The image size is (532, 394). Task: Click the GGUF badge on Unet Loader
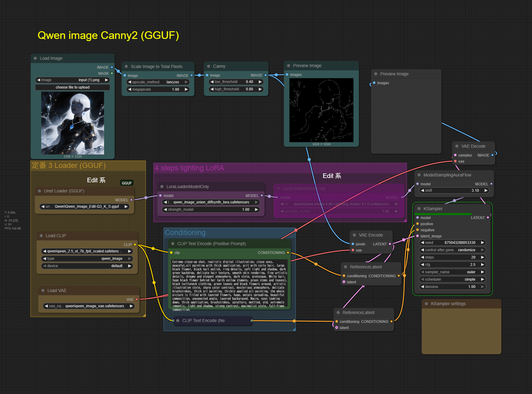[x=127, y=183]
